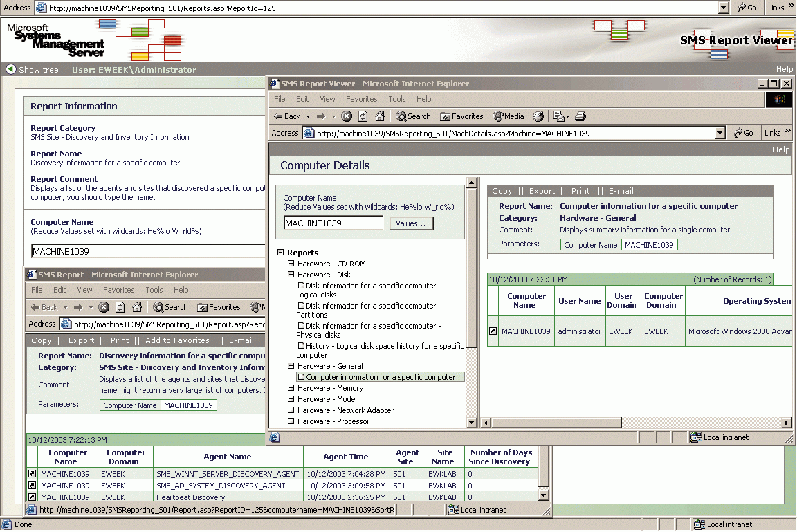Open address dropdown in SMS Report Viewer window

point(720,133)
